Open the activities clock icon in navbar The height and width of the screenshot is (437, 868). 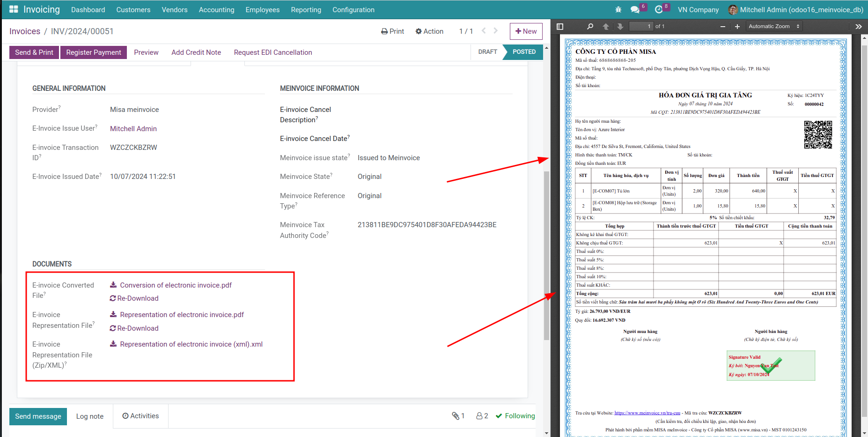click(x=659, y=10)
